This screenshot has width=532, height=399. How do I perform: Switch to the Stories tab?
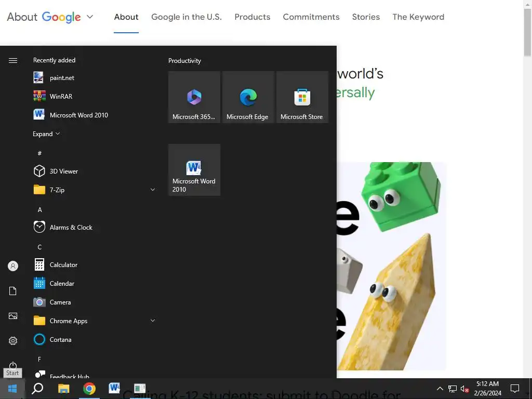(366, 17)
